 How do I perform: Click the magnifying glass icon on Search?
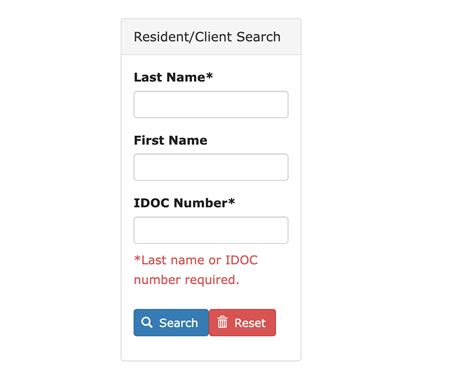point(146,322)
